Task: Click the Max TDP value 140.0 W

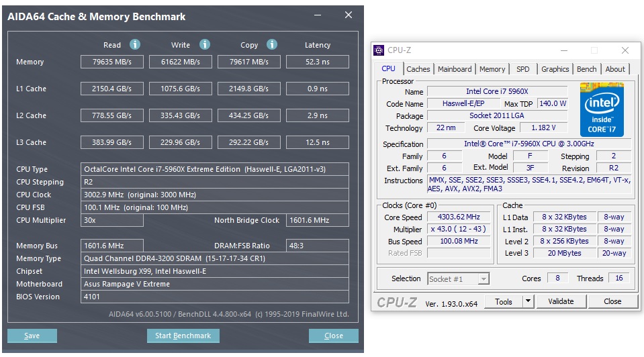Action: coord(553,103)
